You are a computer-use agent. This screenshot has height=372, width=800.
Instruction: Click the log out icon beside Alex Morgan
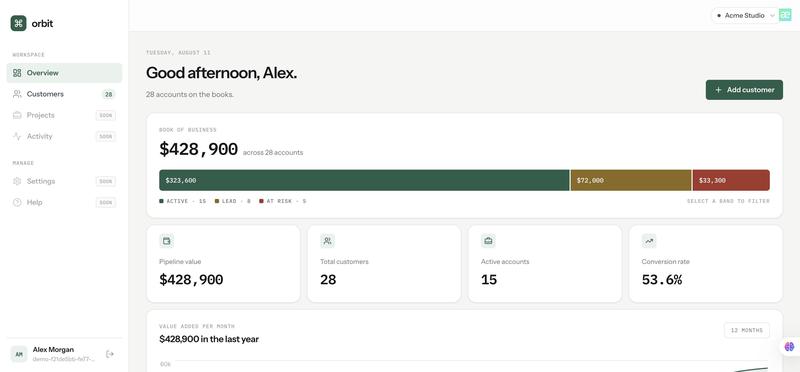point(110,354)
